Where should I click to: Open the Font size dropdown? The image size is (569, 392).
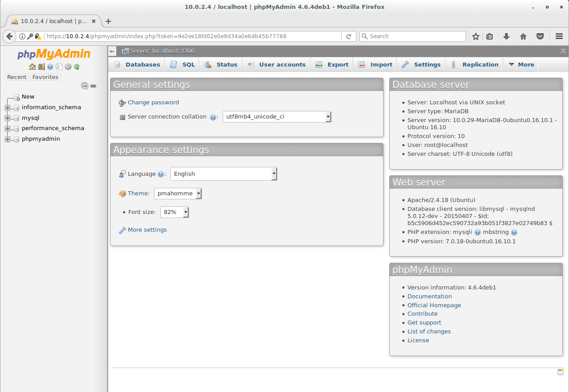(x=174, y=212)
